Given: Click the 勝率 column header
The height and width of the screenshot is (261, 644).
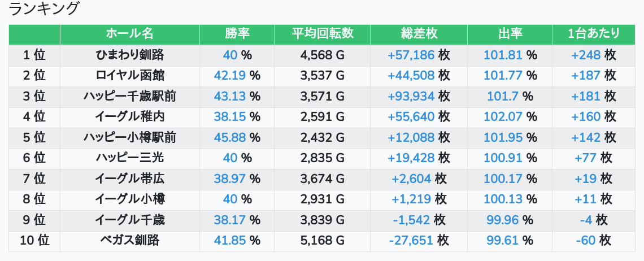Looking at the screenshot, I should (x=237, y=34).
